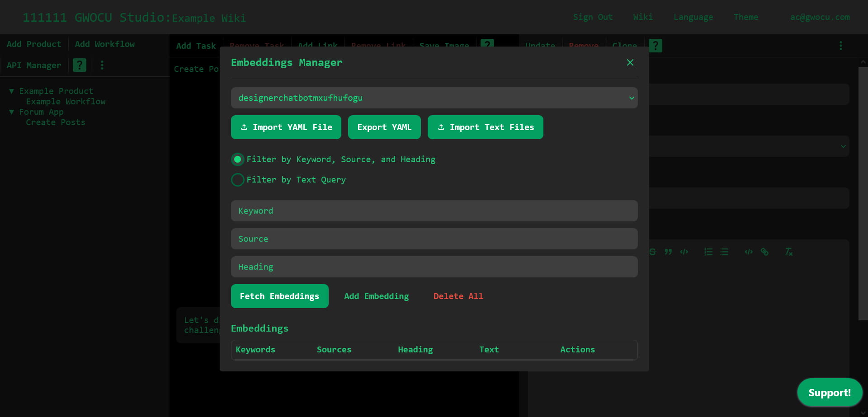Click the Actions column header
Viewport: 868px width, 417px height.
577,349
